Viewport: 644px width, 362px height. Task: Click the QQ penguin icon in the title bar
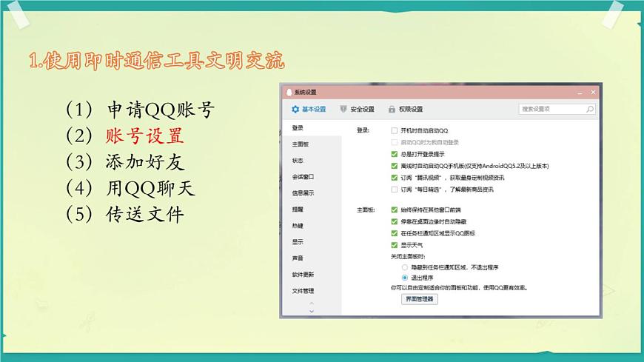coord(289,92)
